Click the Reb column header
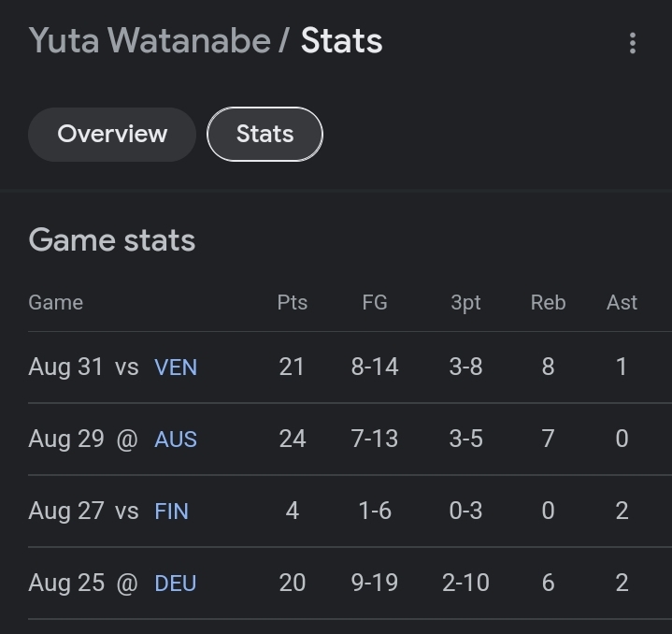Viewport: 672px width, 634px height. pyautogui.click(x=548, y=303)
